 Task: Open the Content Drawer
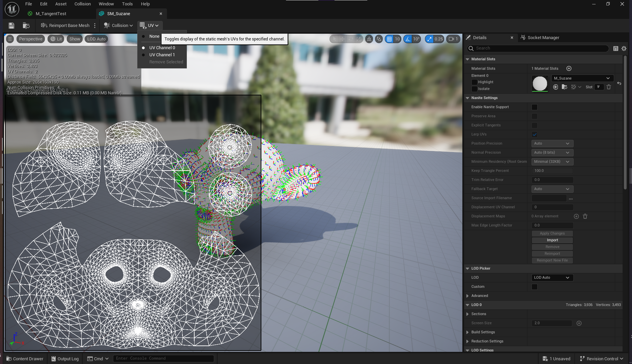[x=25, y=359]
